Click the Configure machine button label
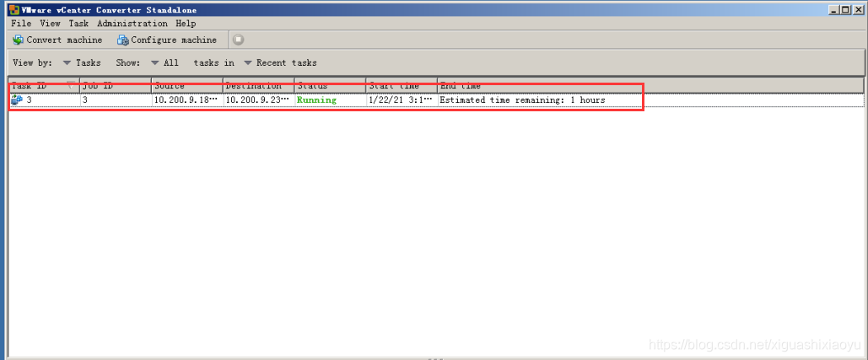 [174, 40]
